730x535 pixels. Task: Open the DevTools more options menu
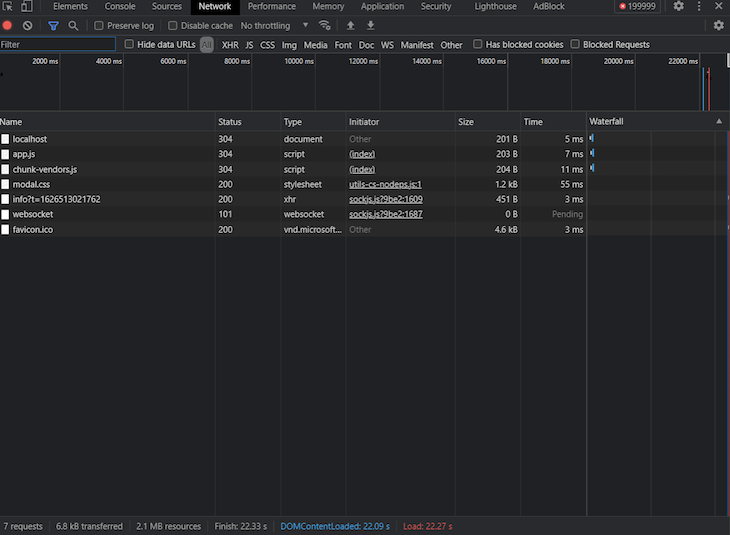699,6
